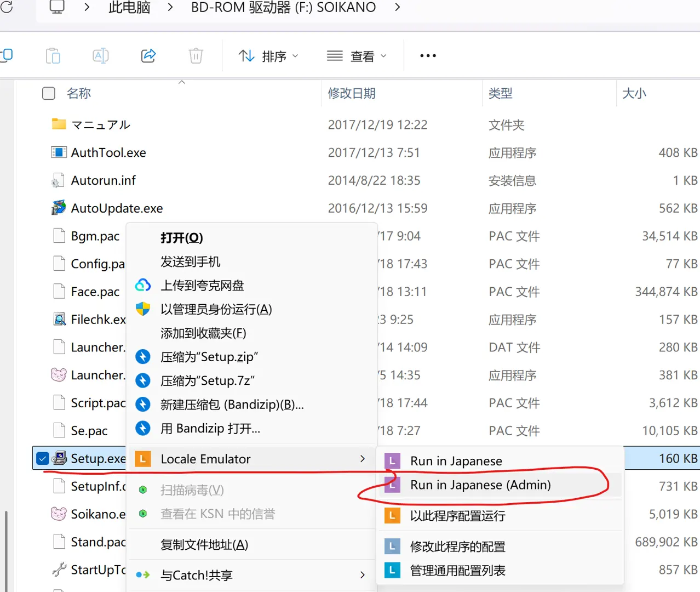Click the Refresh icon in address bar
This screenshot has height=592, width=700.
point(6,7)
